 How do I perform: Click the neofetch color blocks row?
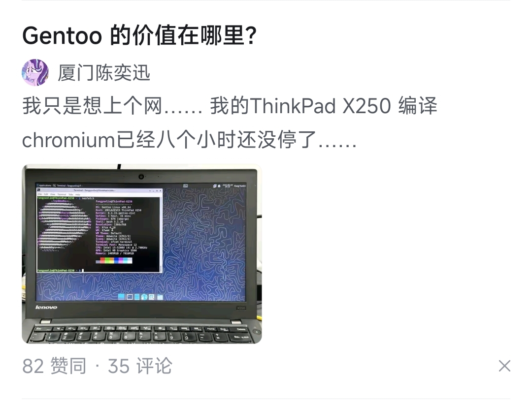pos(114,260)
